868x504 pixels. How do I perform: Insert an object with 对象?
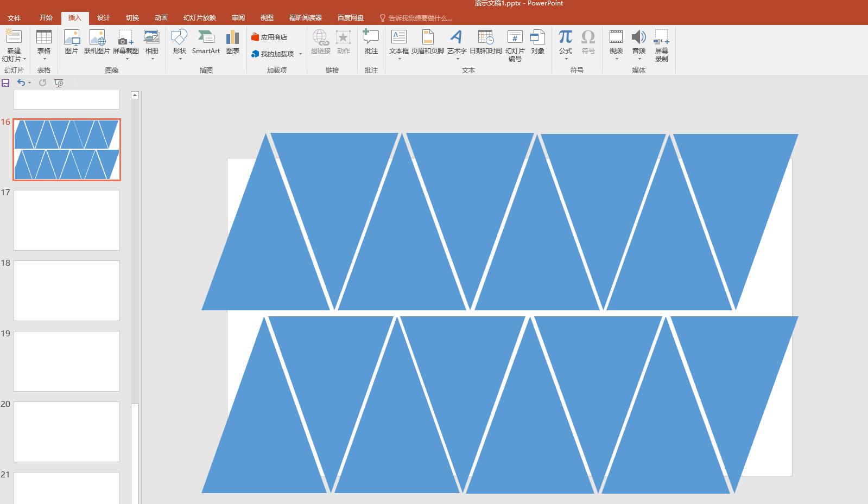tap(538, 42)
